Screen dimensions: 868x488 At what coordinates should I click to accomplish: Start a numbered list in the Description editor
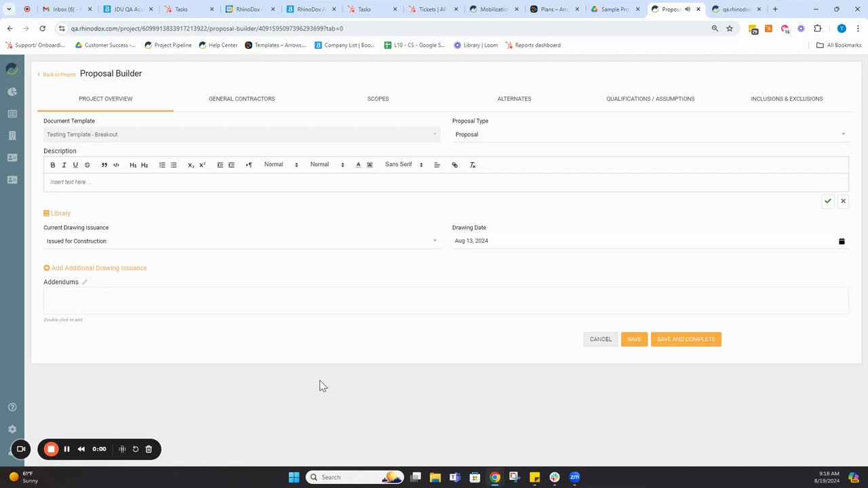tap(162, 165)
